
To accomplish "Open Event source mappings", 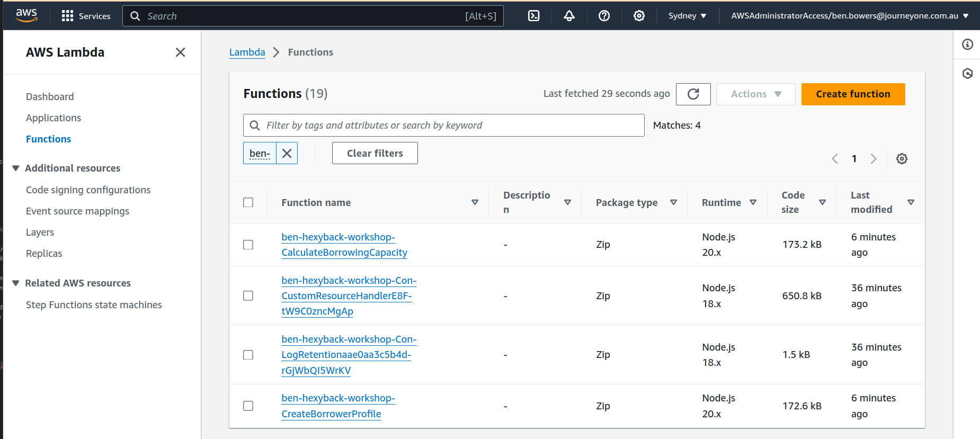I will click(77, 211).
